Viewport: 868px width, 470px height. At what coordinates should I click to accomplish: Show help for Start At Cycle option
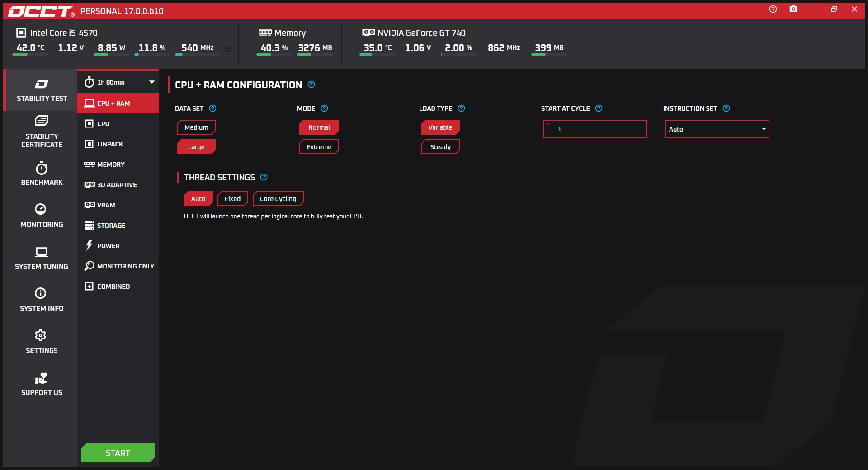click(x=599, y=108)
